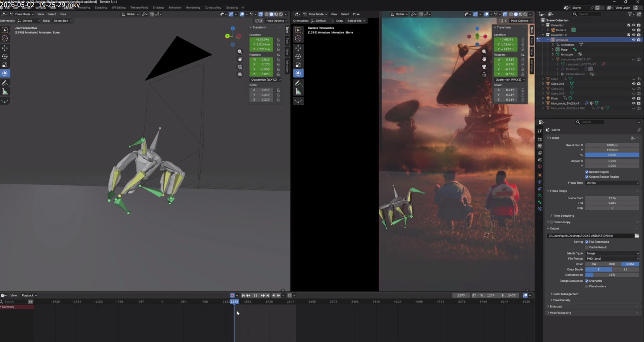Select the Annotate tool in left toolbar
644x342 pixels.
point(5,83)
